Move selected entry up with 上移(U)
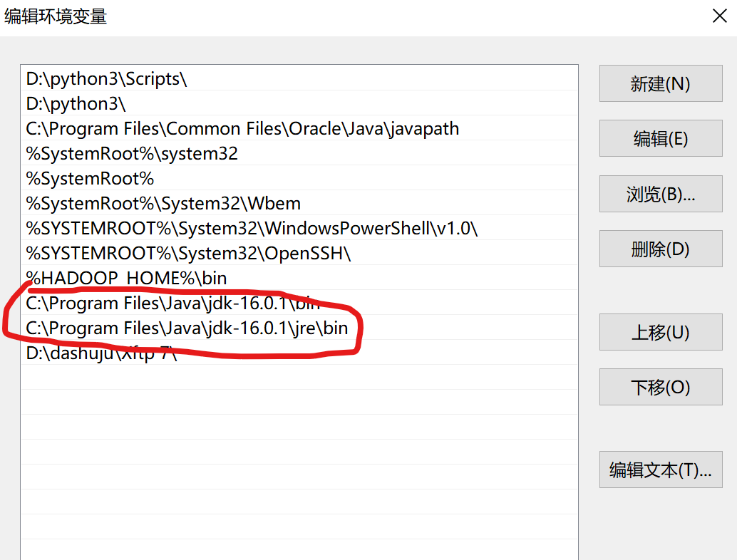737x560 pixels. pyautogui.click(x=660, y=332)
